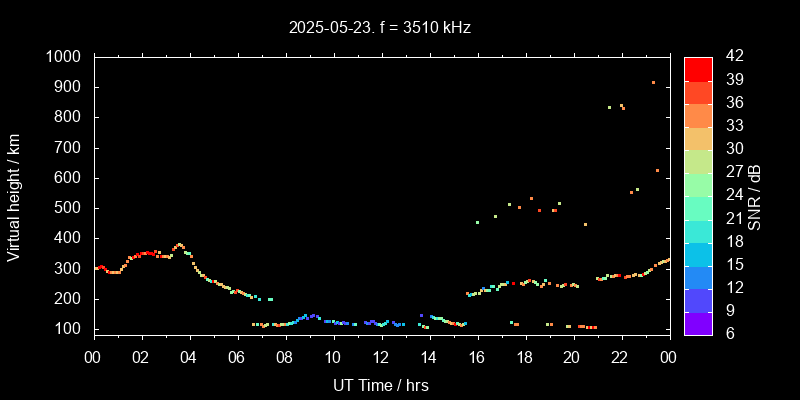Click the 08 hour tick label
Image resolution: width=800 pixels, height=400 pixels.
pyautogui.click(x=285, y=356)
